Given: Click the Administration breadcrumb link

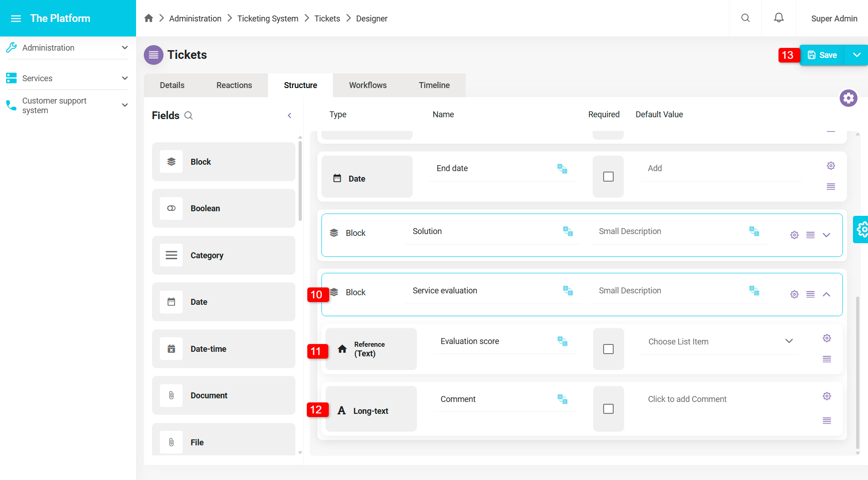Looking at the screenshot, I should (x=195, y=19).
